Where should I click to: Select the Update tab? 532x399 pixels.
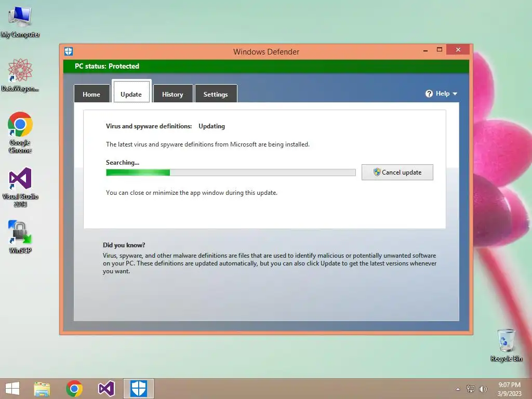point(131,91)
